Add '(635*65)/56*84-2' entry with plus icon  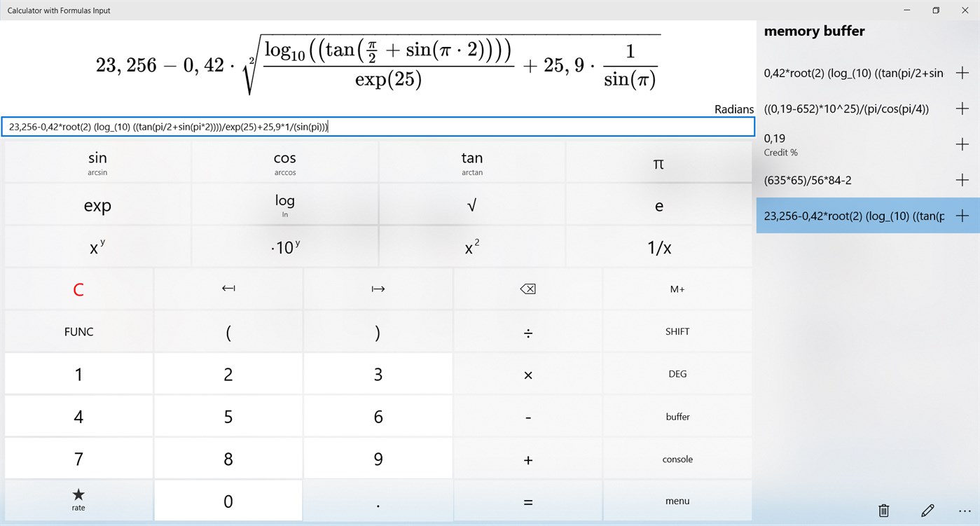962,180
